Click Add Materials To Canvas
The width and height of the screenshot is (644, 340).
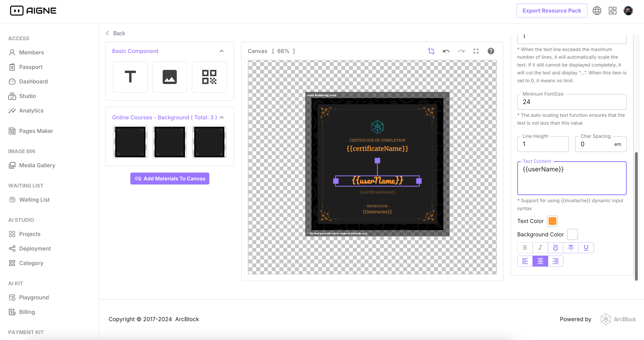coord(170,178)
